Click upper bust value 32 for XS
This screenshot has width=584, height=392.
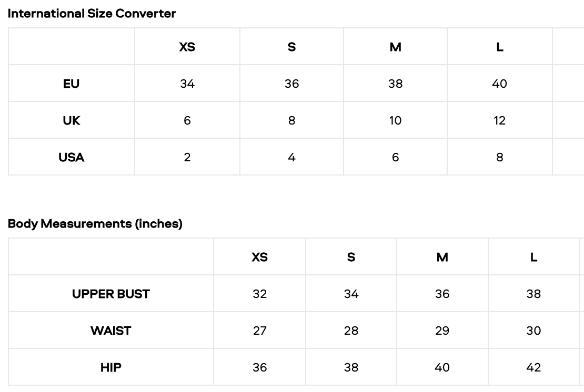tap(260, 294)
